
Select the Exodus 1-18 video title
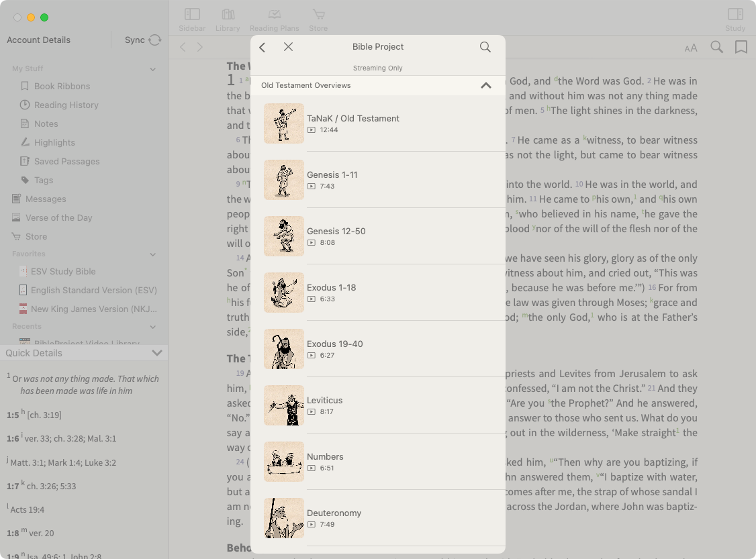coord(331,287)
